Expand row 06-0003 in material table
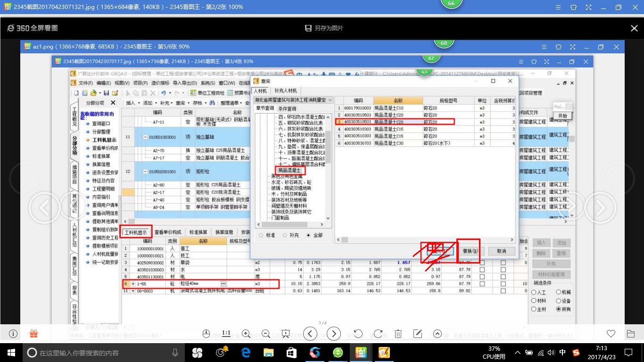The height and width of the screenshot is (362, 644). pyautogui.click(x=133, y=291)
